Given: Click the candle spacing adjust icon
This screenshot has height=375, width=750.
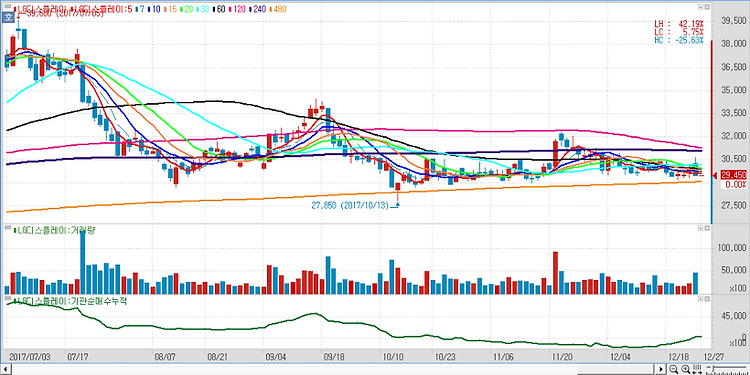Looking at the screenshot, I should tap(697, 369).
